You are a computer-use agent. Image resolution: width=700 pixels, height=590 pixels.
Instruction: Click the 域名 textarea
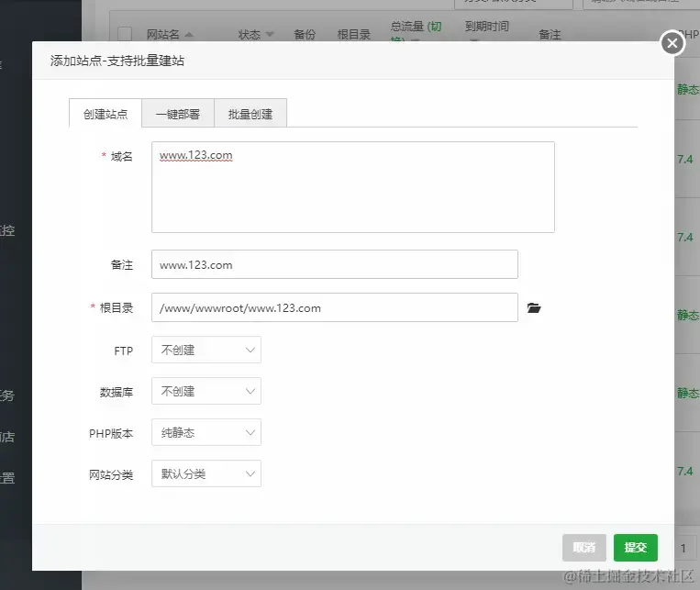353,187
